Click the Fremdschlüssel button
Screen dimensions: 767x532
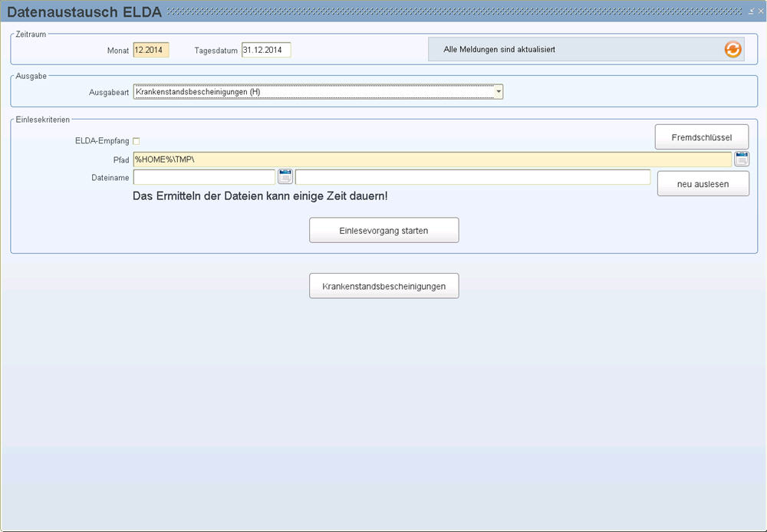click(702, 137)
